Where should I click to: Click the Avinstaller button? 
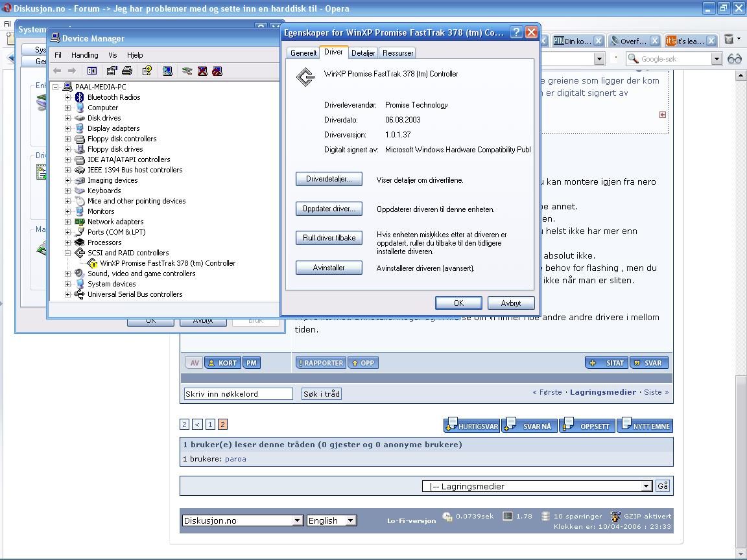pos(329,268)
